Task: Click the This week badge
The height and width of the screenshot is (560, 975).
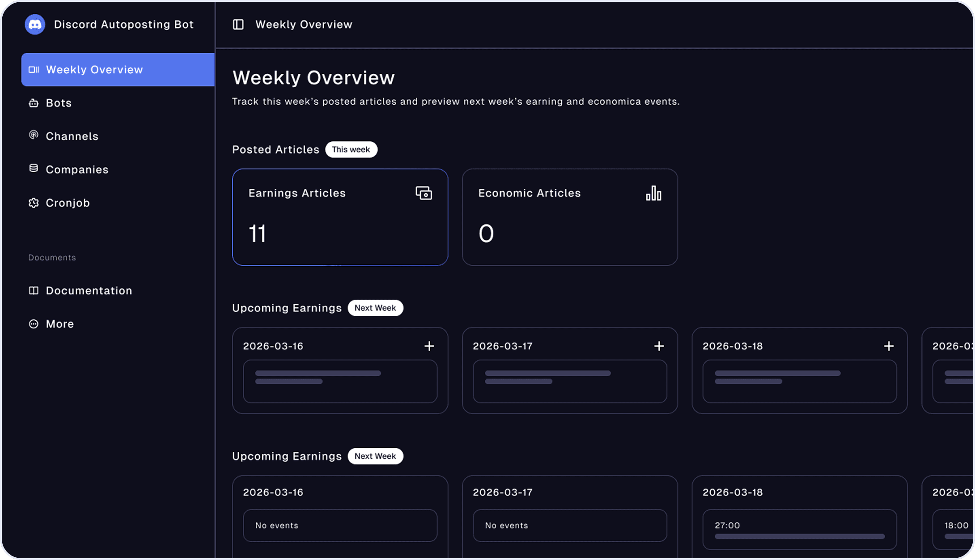Action: (x=351, y=149)
